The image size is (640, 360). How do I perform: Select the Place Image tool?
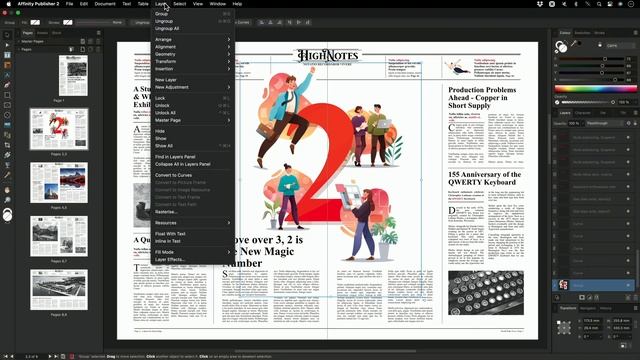click(7, 125)
